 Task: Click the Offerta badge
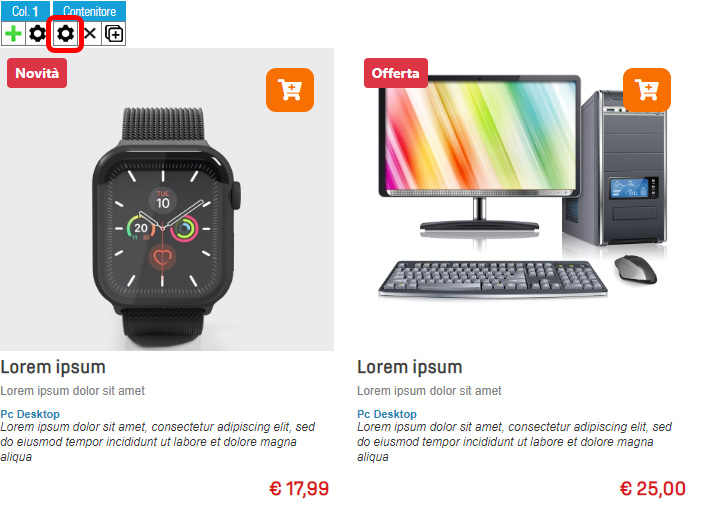coord(395,73)
